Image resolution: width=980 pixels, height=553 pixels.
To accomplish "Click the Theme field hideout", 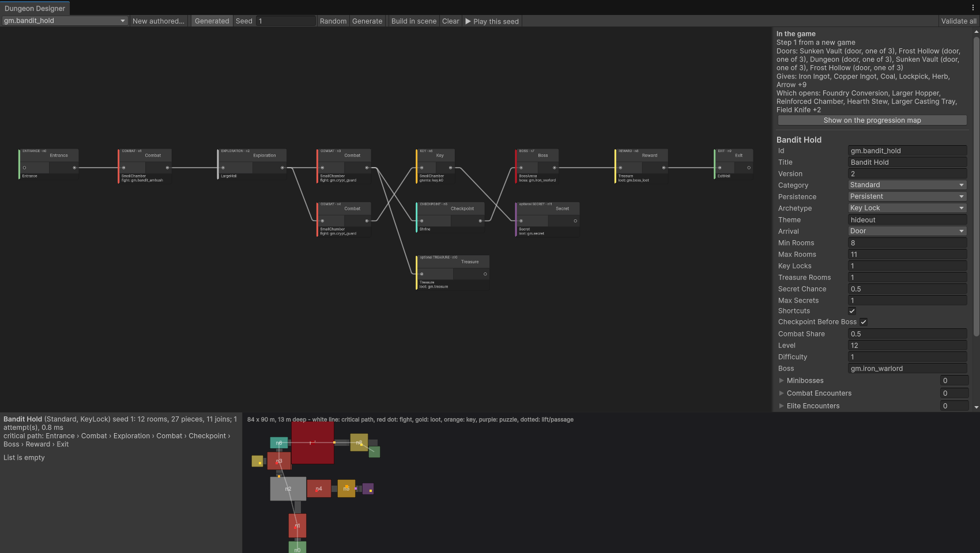I will [907, 220].
